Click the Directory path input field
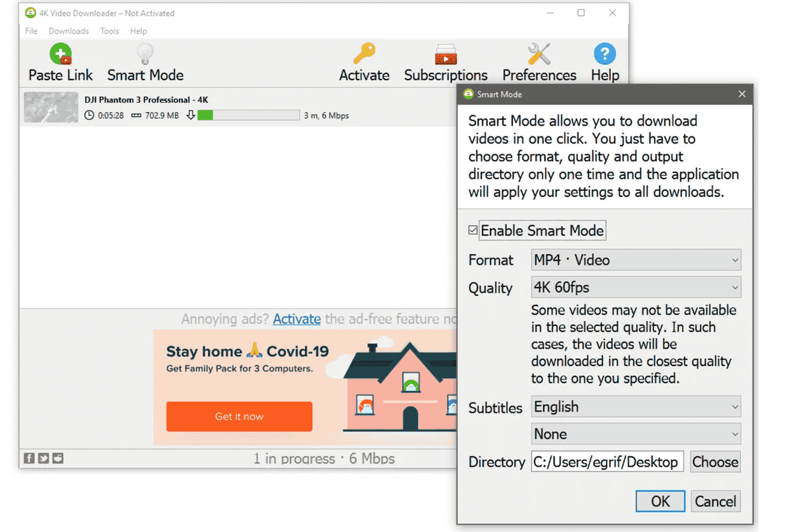The width and height of the screenshot is (790, 532). pos(608,462)
